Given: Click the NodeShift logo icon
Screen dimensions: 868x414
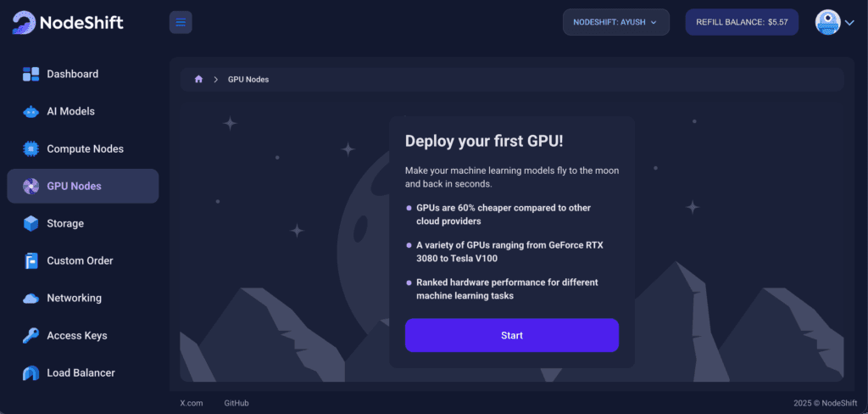Looking at the screenshot, I should tap(24, 22).
